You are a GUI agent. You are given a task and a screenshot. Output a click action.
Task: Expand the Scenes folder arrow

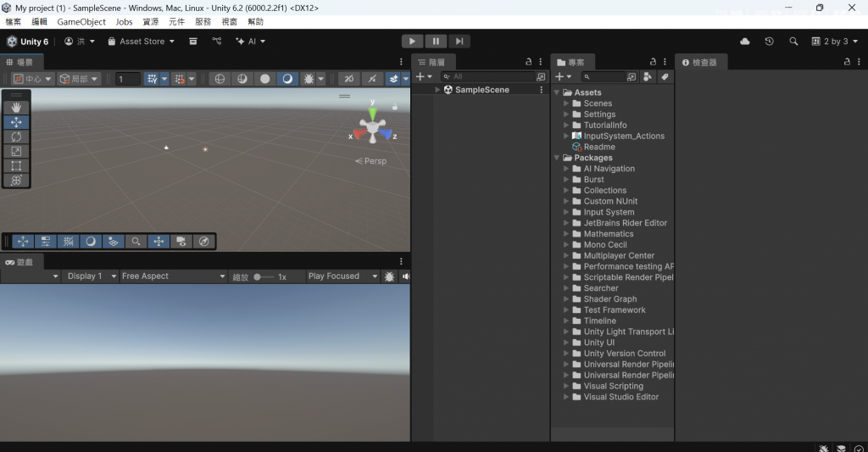point(565,103)
